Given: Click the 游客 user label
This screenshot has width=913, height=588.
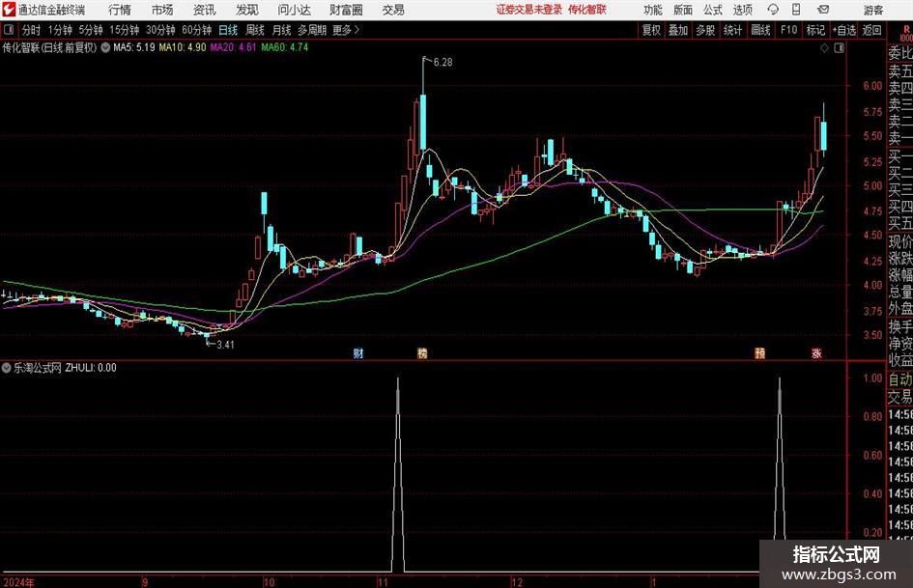Looking at the screenshot, I should pos(873,10).
